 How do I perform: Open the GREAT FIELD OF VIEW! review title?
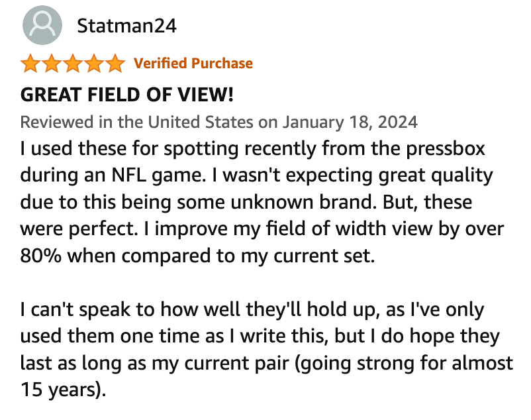pyautogui.click(x=127, y=94)
